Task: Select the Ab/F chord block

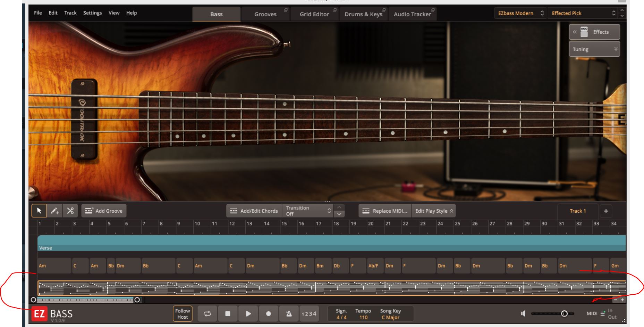Action: 375,265
